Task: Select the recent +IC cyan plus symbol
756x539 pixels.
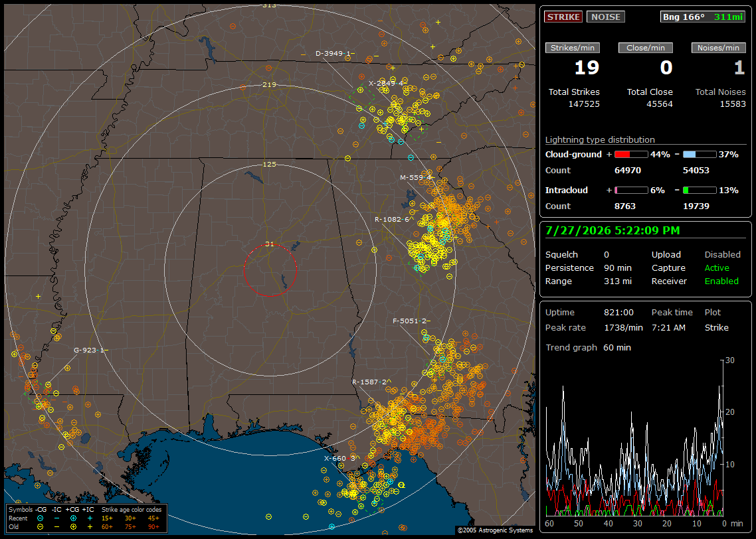Action: click(90, 518)
